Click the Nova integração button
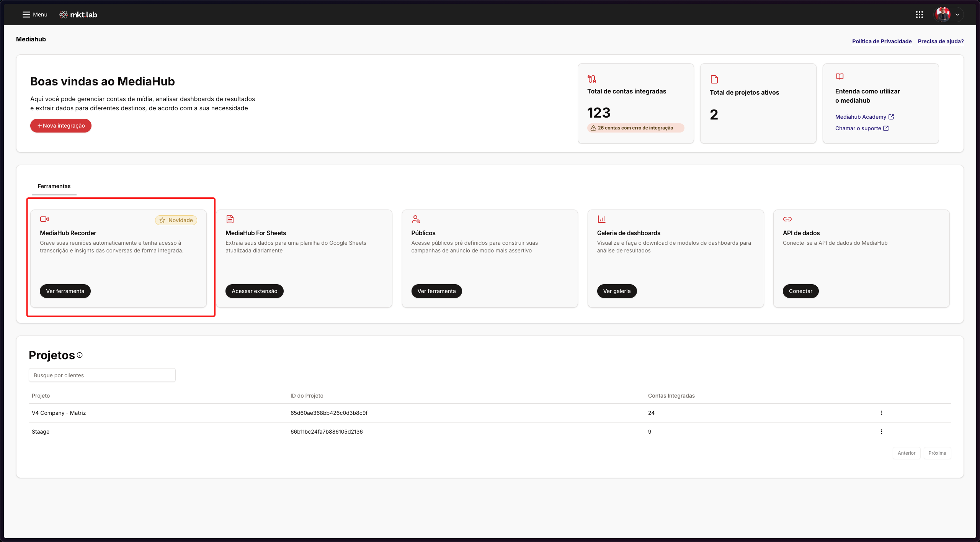 coord(61,126)
